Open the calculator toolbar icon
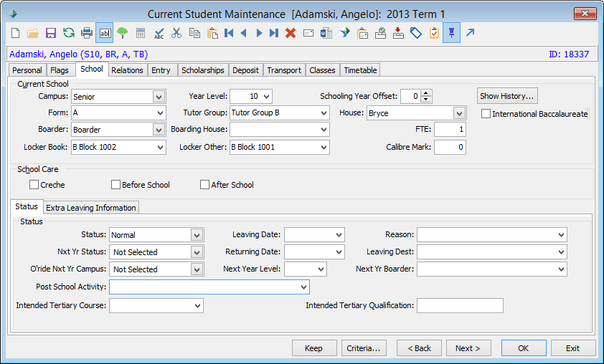This screenshot has width=604, height=364. pos(140,33)
